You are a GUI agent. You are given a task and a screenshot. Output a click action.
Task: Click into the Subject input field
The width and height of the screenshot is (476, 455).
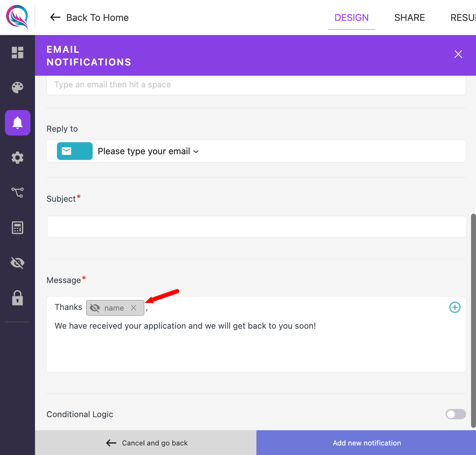[x=257, y=226]
